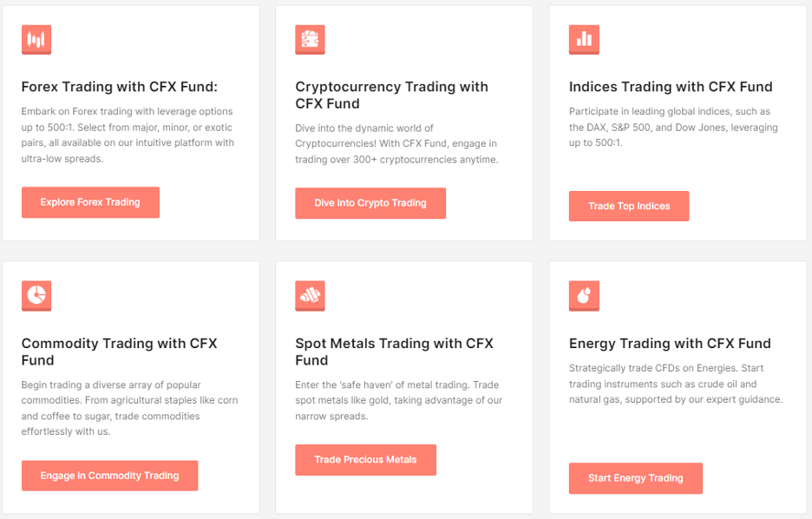Screen dimensions: 812x519
Task: Click the bar chart Indices icon
Action: [x=584, y=39]
